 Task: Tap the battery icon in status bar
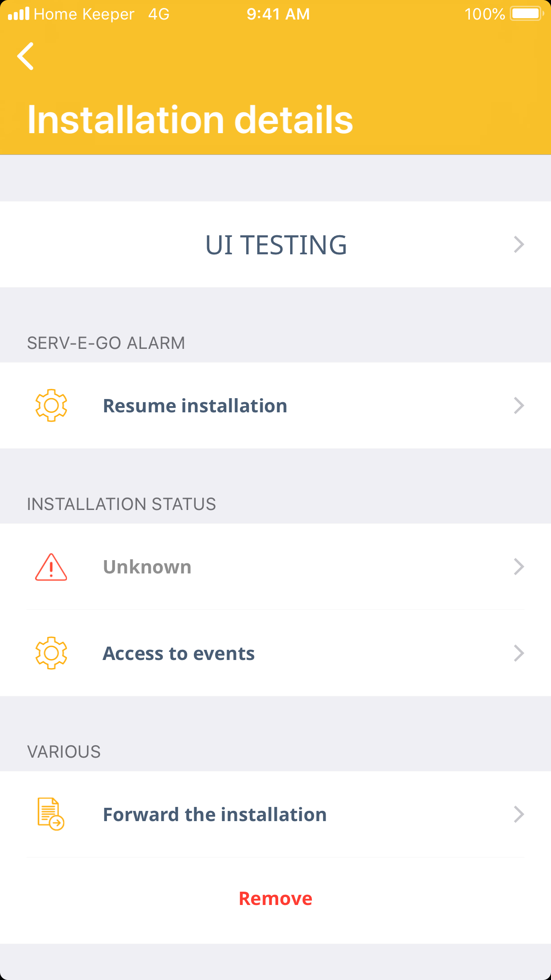(527, 14)
